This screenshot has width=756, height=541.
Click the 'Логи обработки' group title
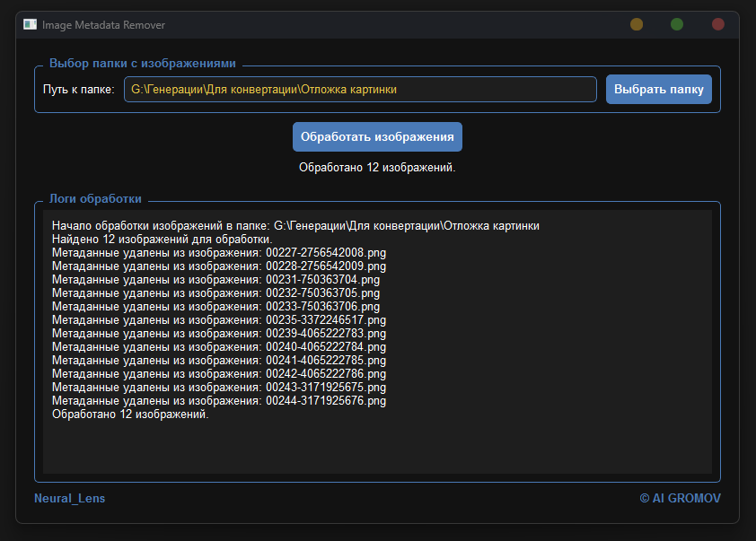(x=95, y=199)
